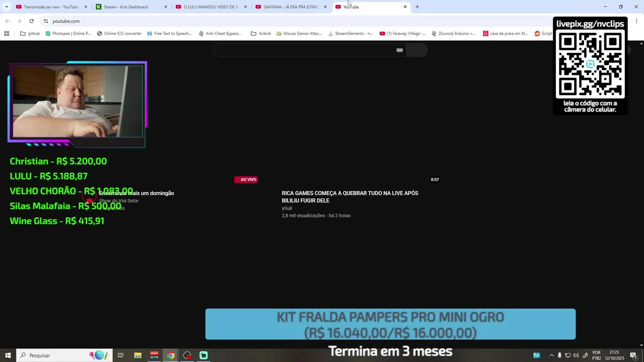Screen dimensions: 644x362
Task: Open the Photopea bookmark
Action: click(x=68, y=34)
